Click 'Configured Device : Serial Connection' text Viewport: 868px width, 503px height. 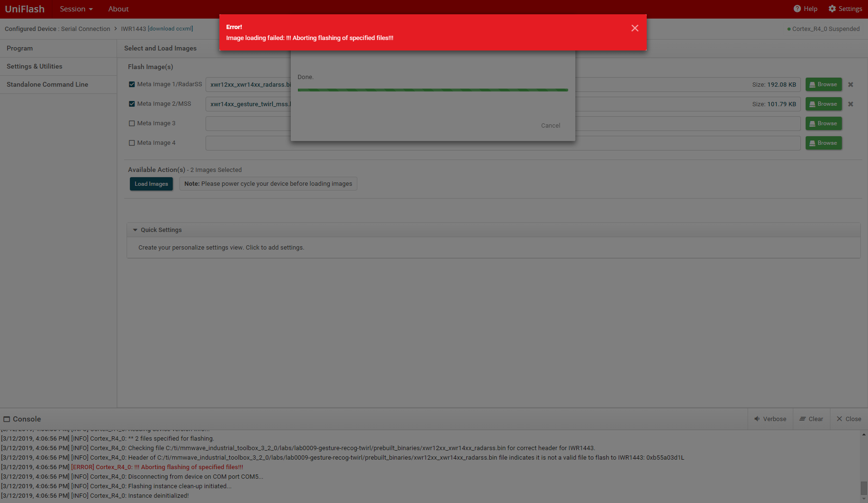click(58, 29)
